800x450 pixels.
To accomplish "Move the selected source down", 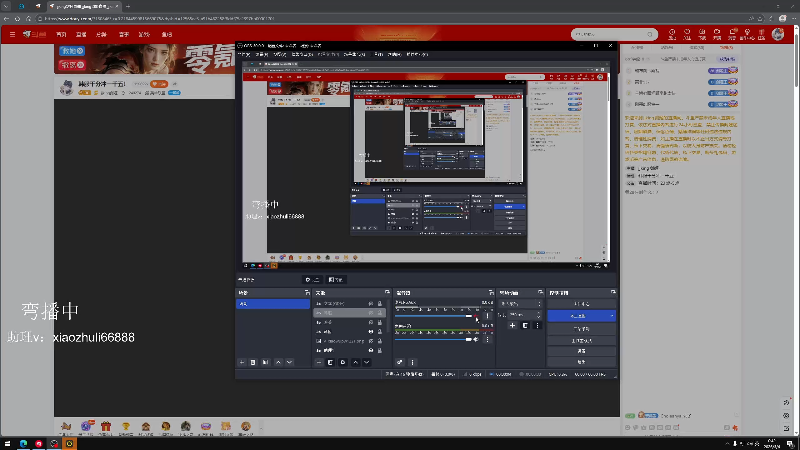I will [x=366, y=362].
